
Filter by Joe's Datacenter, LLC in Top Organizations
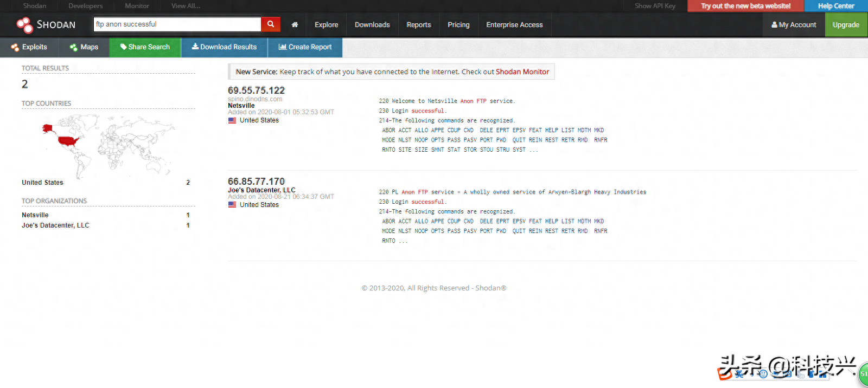(x=55, y=225)
